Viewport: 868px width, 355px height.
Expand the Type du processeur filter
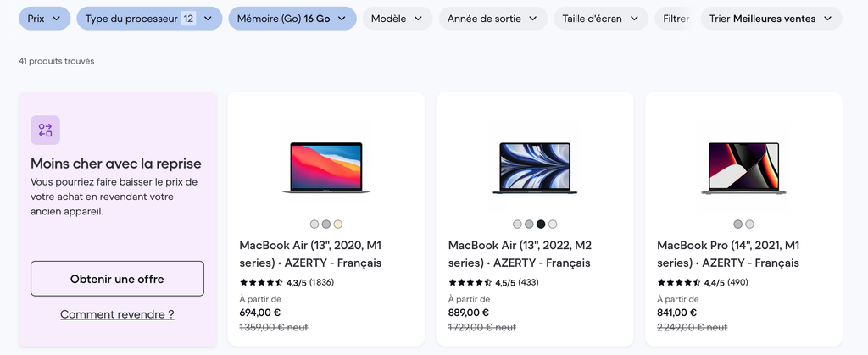[x=149, y=19]
